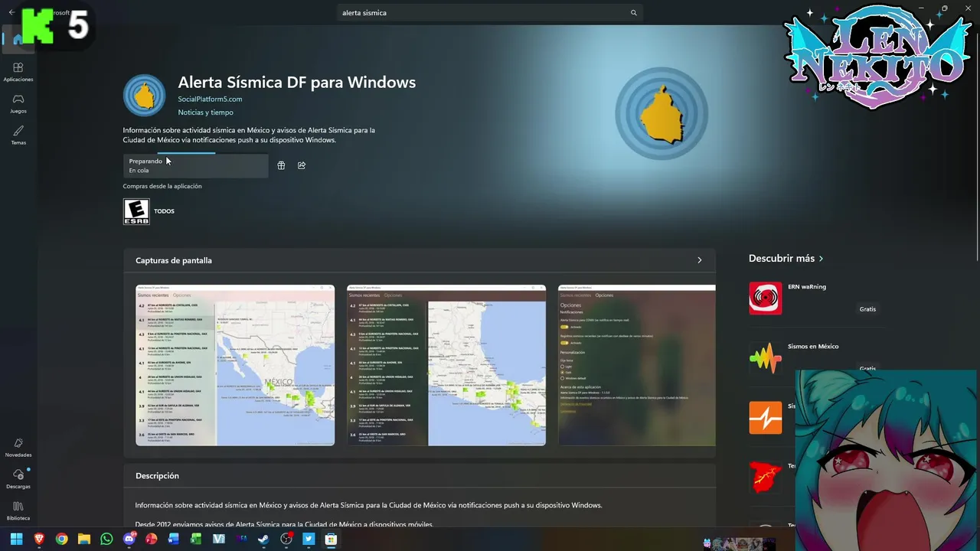Open the ERN waRning app icon
This screenshot has height=551, width=980.
[766, 298]
